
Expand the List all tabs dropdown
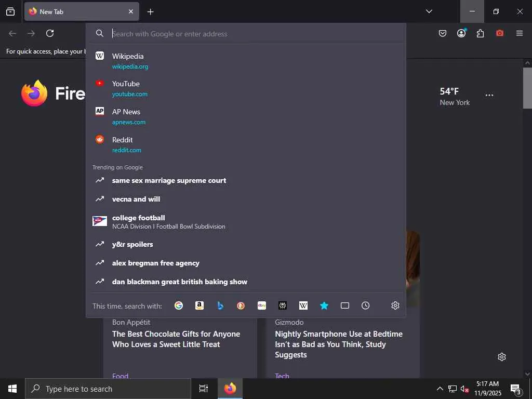(x=429, y=11)
